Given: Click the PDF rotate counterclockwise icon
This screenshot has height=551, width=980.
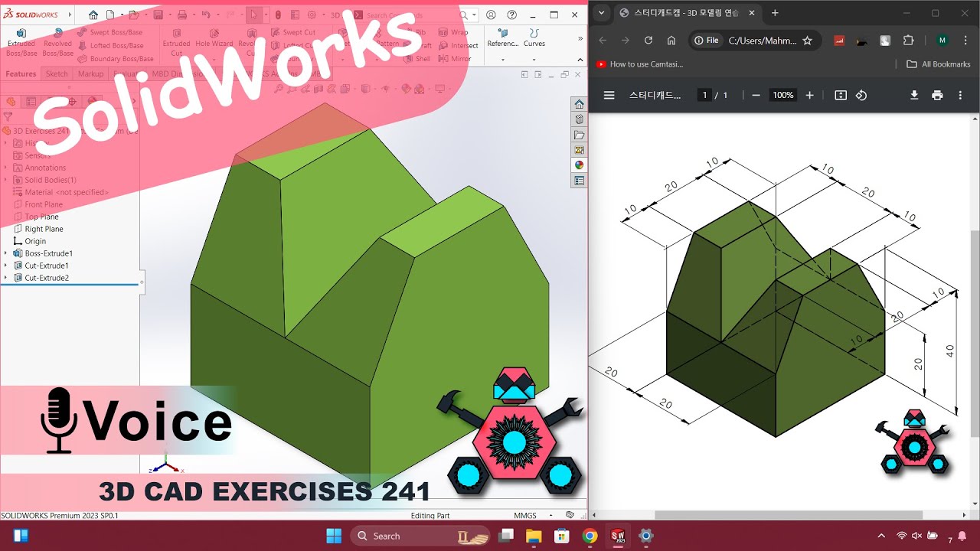Looking at the screenshot, I should [861, 95].
